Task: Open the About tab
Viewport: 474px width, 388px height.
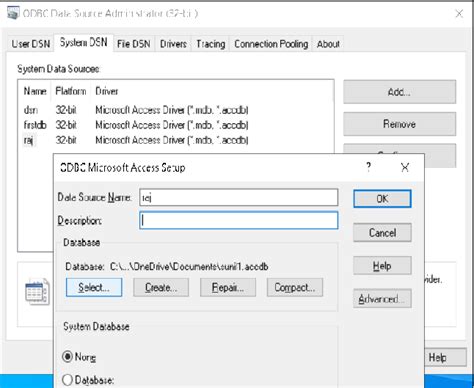Action: [x=328, y=44]
